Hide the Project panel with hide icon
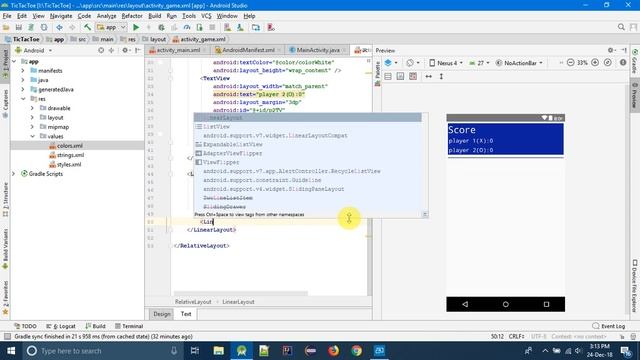Image resolution: width=640 pixels, height=360 pixels. [138, 50]
